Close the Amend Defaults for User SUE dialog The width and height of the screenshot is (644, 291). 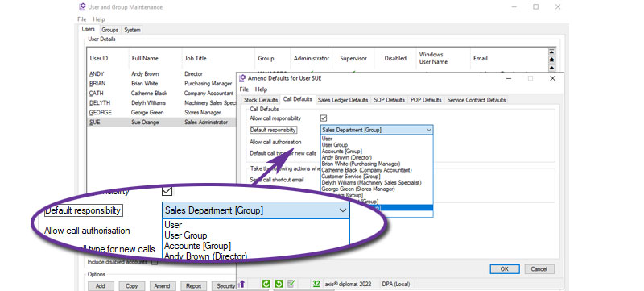(x=552, y=78)
